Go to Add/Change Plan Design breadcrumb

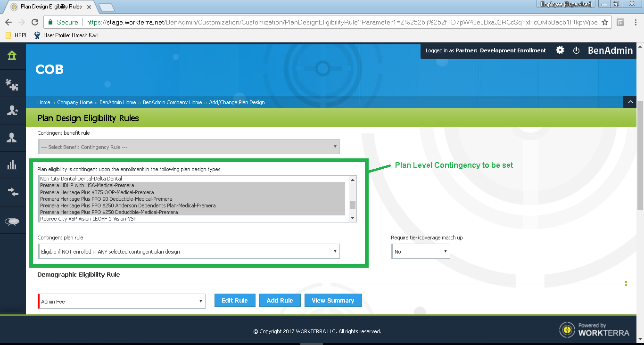point(237,102)
